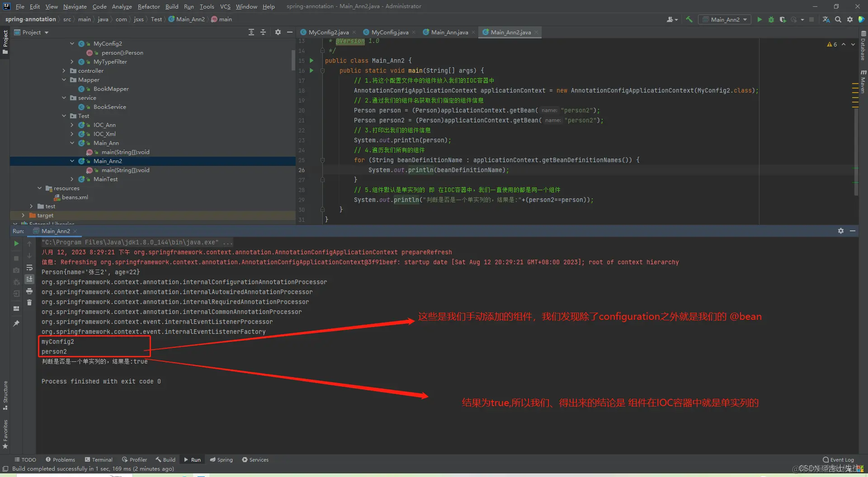Open the Refactor menu
The image size is (868, 477).
pos(149,6)
